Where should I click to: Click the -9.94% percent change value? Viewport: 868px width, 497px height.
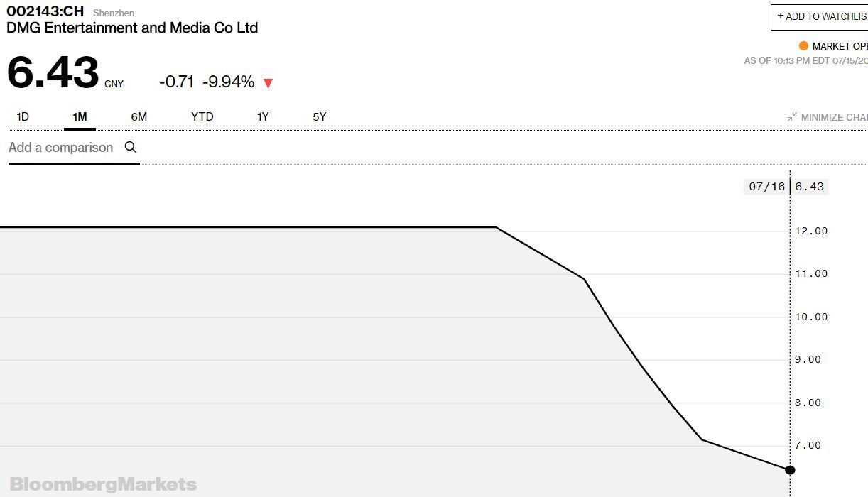click(228, 82)
